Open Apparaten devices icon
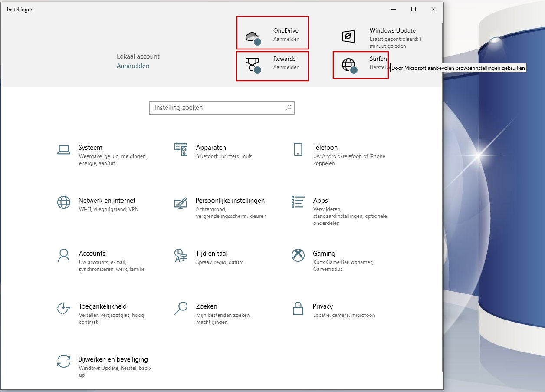 [x=181, y=149]
